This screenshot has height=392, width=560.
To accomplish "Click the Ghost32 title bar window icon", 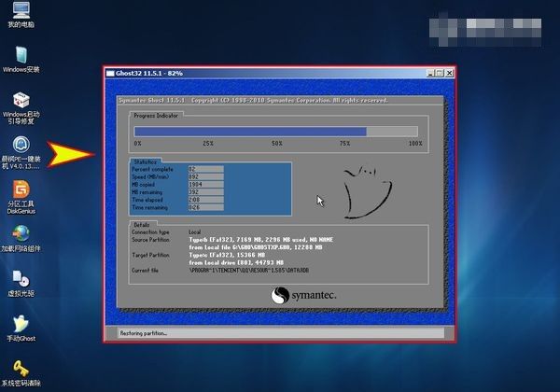I will point(110,73).
